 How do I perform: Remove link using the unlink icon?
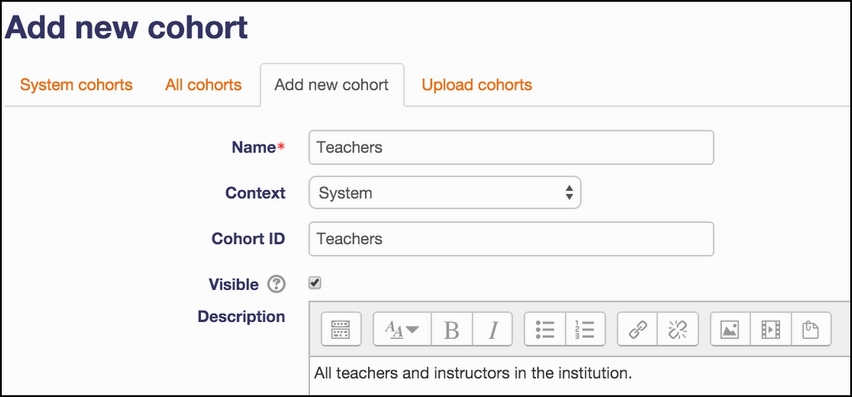[x=678, y=329]
